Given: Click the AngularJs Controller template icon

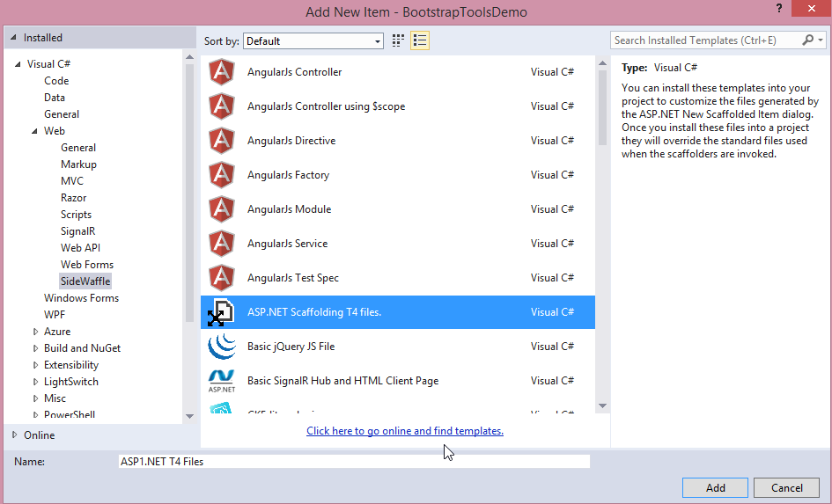Looking at the screenshot, I should point(221,72).
